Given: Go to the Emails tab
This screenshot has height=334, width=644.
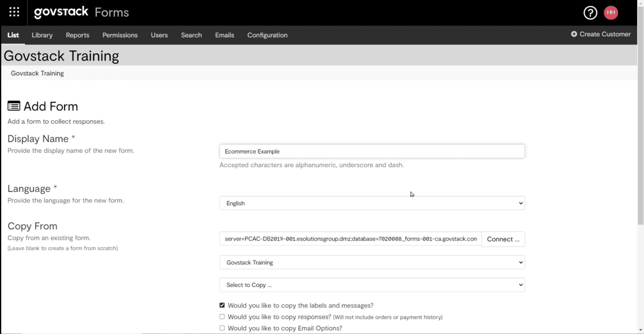Looking at the screenshot, I should 225,35.
